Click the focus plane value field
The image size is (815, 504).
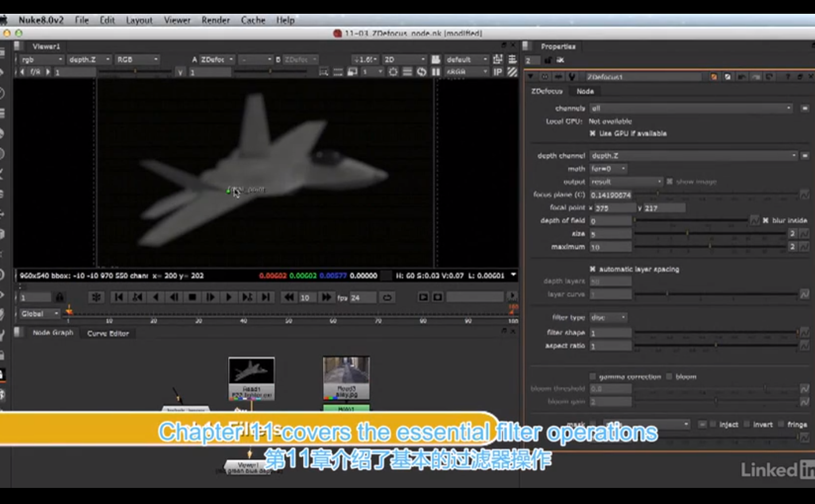coord(611,195)
